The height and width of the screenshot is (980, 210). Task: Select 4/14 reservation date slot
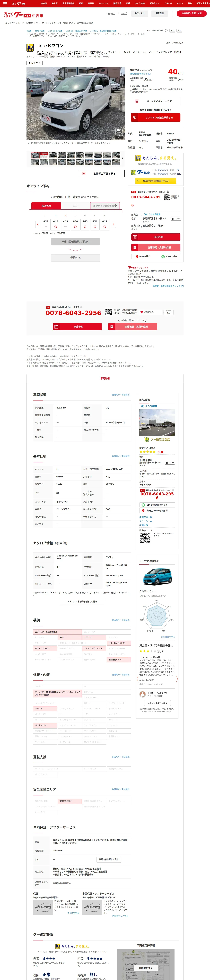click(75, 224)
